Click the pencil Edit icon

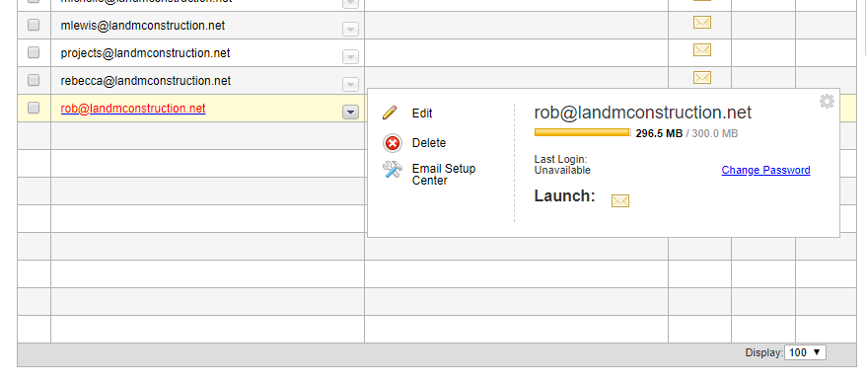pyautogui.click(x=390, y=113)
